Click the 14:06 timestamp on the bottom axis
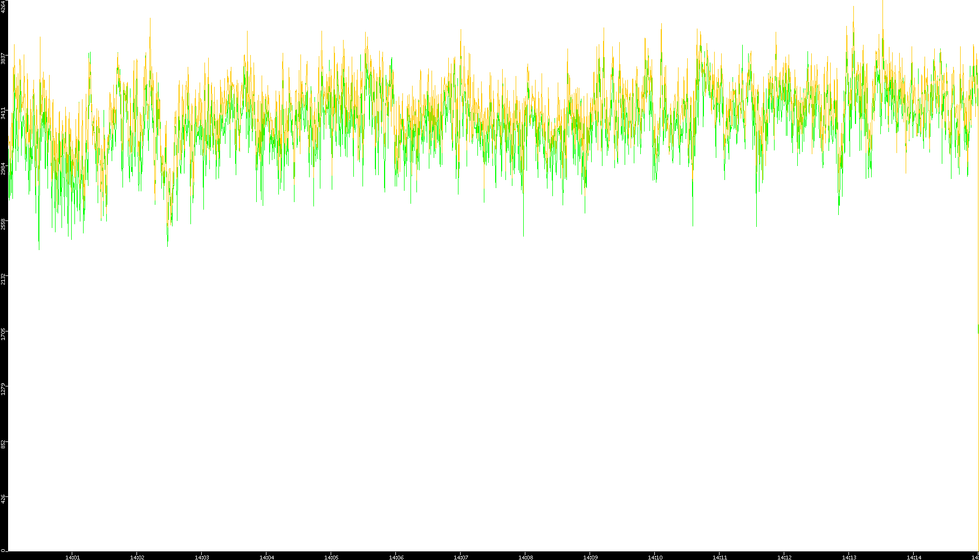Screen dimensions: 979x560 tap(396, 557)
